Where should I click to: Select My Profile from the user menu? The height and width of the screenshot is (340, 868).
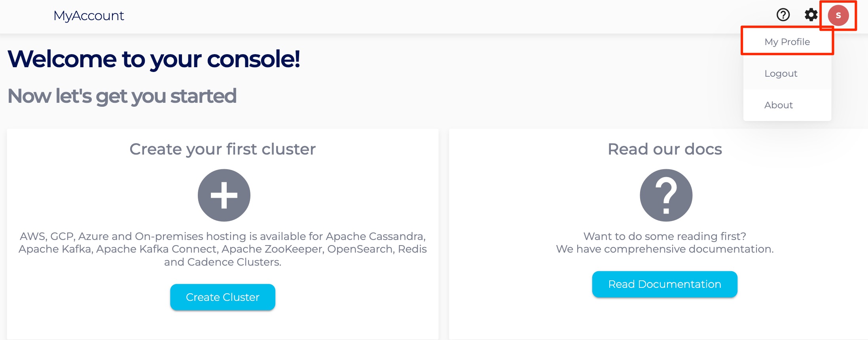787,42
